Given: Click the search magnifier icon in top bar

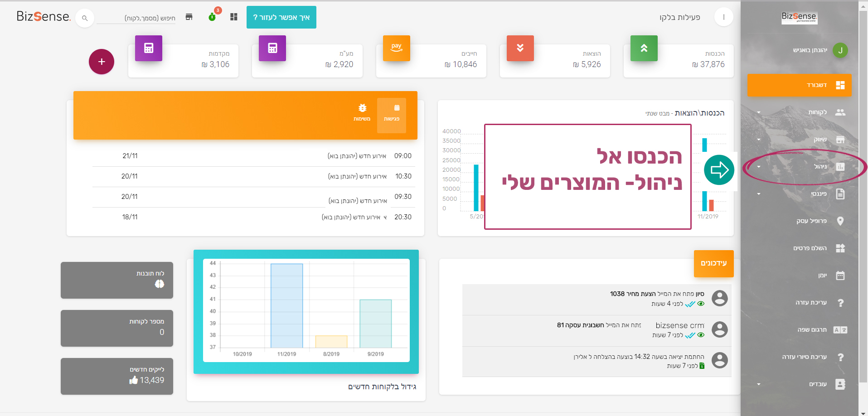Looking at the screenshot, I should 85,18.
